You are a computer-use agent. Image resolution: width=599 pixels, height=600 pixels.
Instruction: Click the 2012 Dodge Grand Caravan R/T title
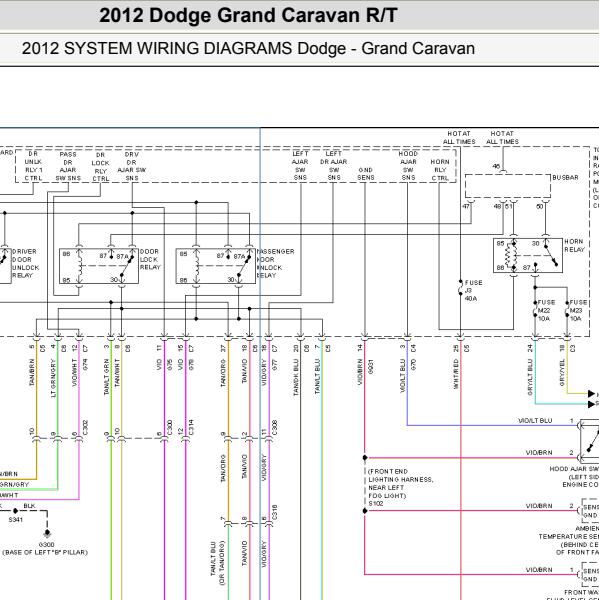click(x=248, y=16)
